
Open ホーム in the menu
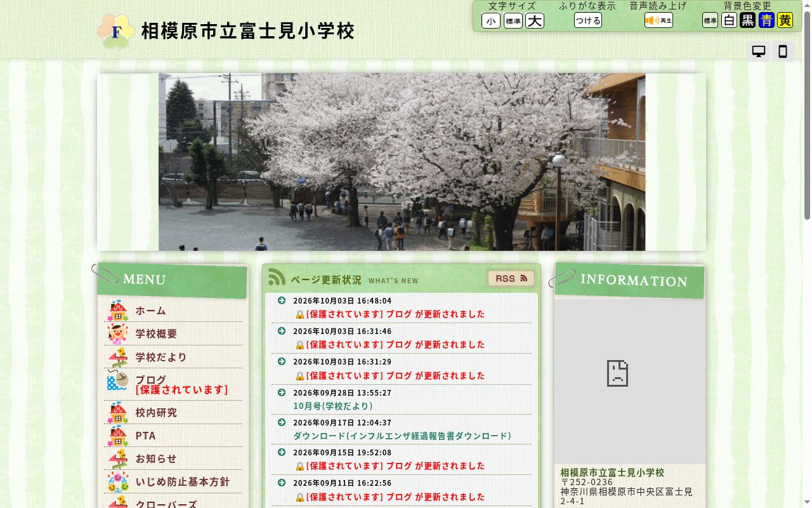(150, 311)
